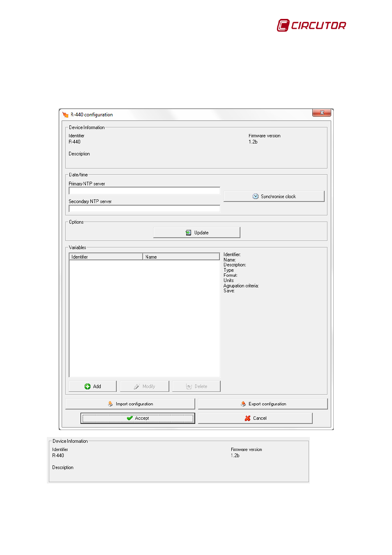This screenshot has width=392, height=555.
Task: Click the red cross icon on Cancel
Action: [247, 418]
